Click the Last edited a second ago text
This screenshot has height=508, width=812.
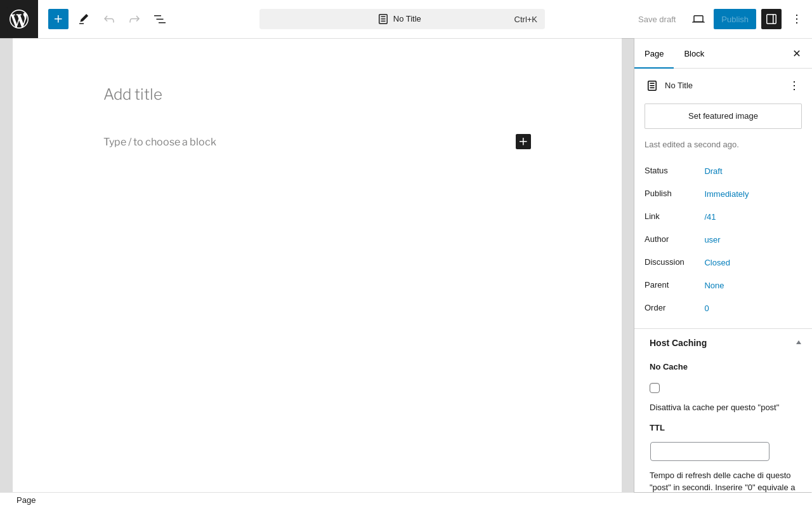pyautogui.click(x=691, y=145)
